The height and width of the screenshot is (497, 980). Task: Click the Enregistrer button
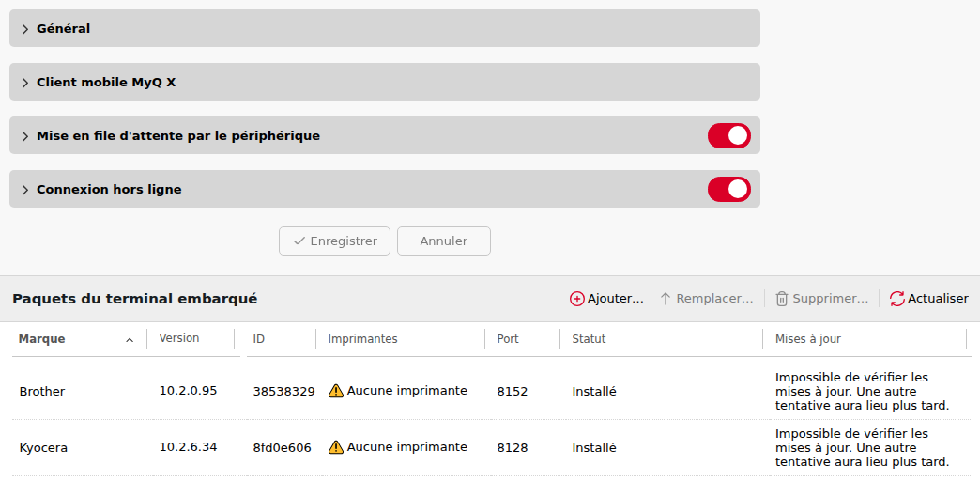coord(334,241)
